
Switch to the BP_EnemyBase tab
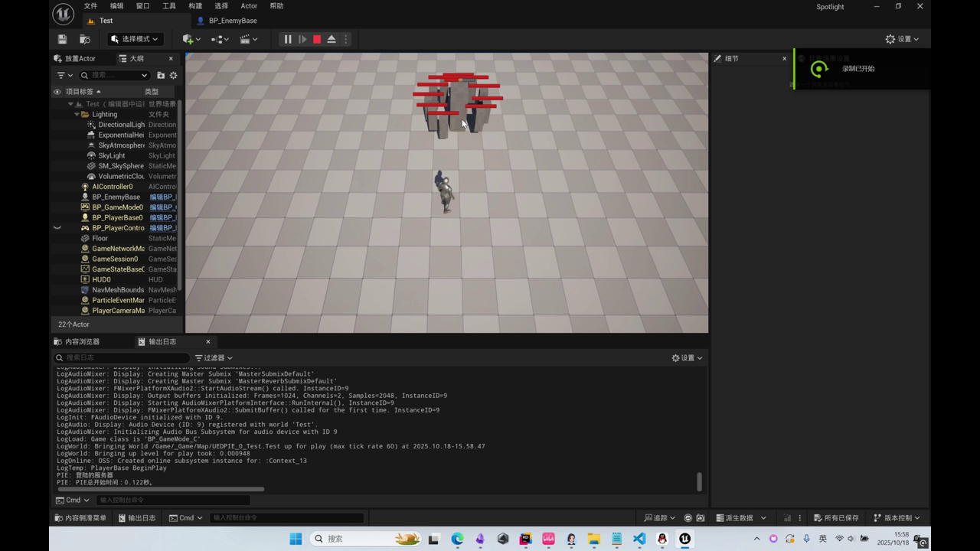point(232,21)
